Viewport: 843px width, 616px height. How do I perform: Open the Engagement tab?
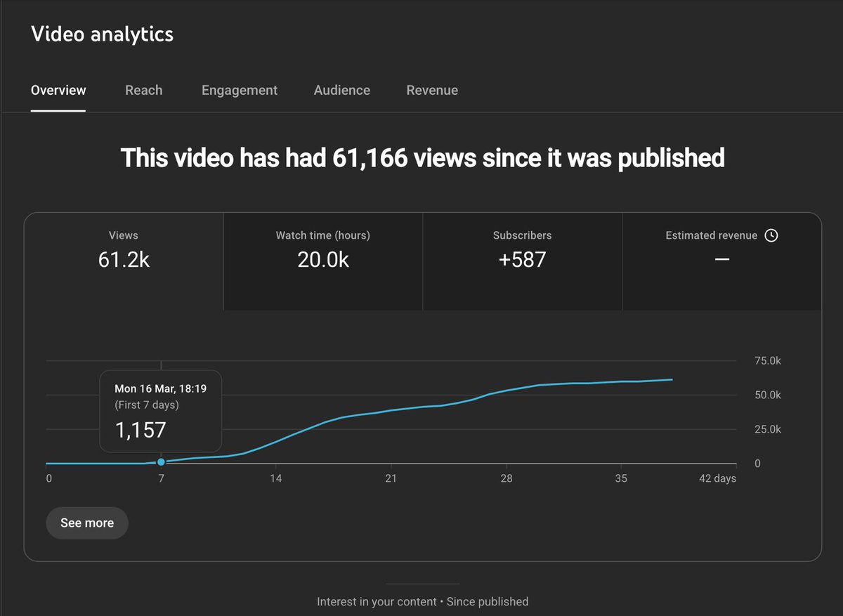point(239,90)
